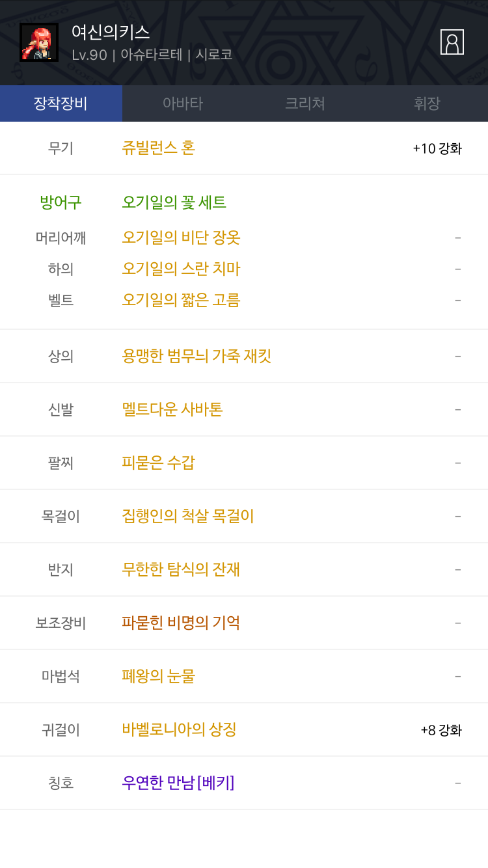488x868 pixels.
Task: Click the belt item 오기일의 짧은 고름
Action: tap(182, 300)
